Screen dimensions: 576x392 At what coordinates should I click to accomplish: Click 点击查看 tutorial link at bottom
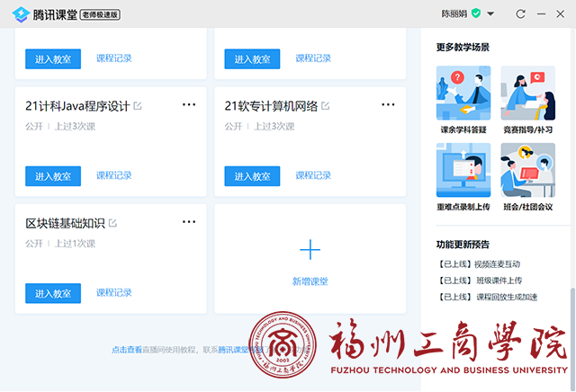(126, 350)
